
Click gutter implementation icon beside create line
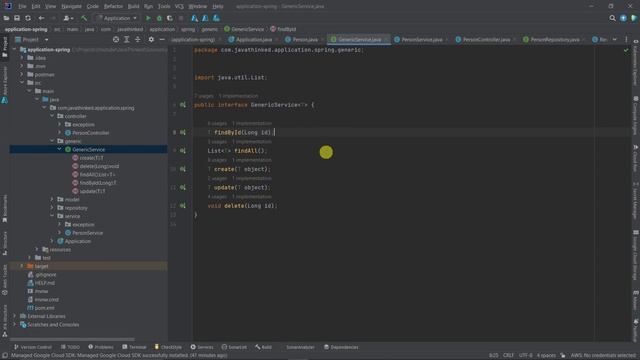tap(183, 169)
